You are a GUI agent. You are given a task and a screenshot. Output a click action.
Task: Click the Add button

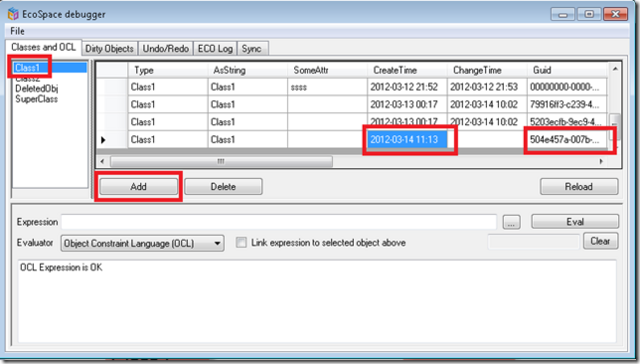point(138,186)
